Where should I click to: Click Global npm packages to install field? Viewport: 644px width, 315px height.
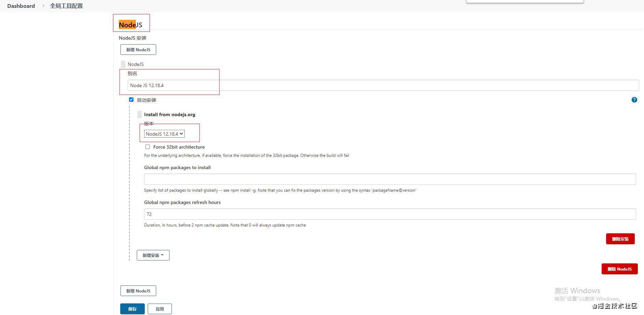pos(390,179)
